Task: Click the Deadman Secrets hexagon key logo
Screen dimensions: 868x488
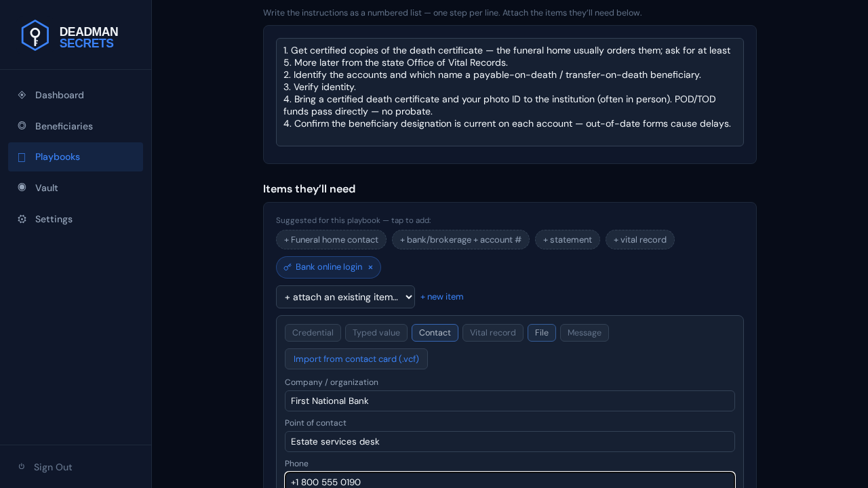Action: 35,35
